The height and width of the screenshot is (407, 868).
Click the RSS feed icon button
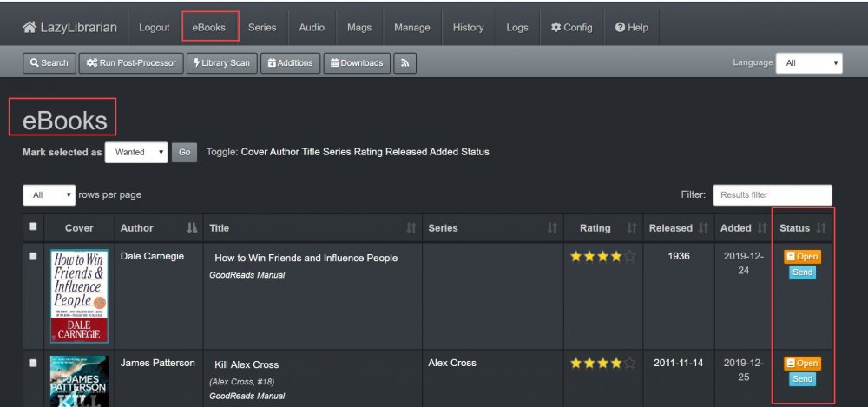[404, 63]
